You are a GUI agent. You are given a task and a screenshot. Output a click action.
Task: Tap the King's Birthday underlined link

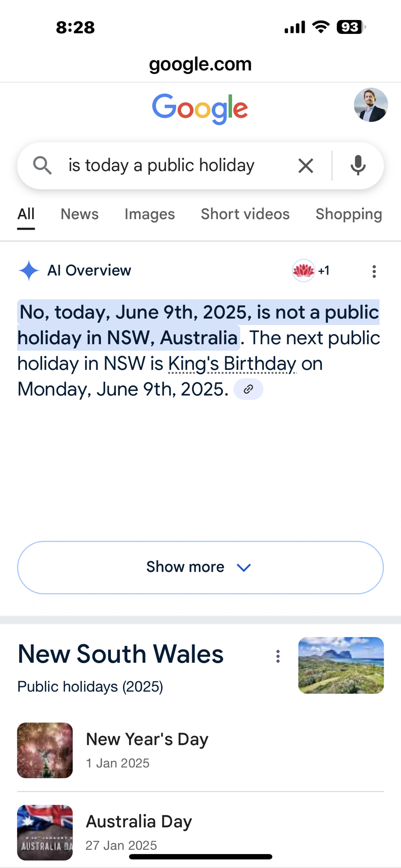pos(232,364)
